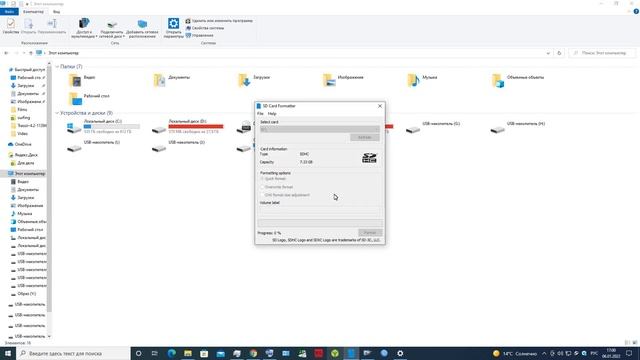Select Локальный диск (D:) drive with red bar
This screenshot has height=360, width=640.
pos(188,127)
